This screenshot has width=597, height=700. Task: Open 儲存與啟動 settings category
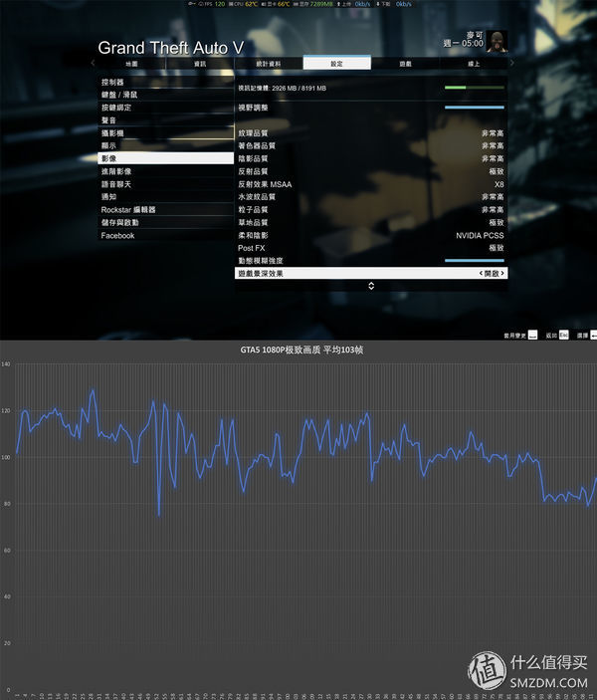coord(165,223)
